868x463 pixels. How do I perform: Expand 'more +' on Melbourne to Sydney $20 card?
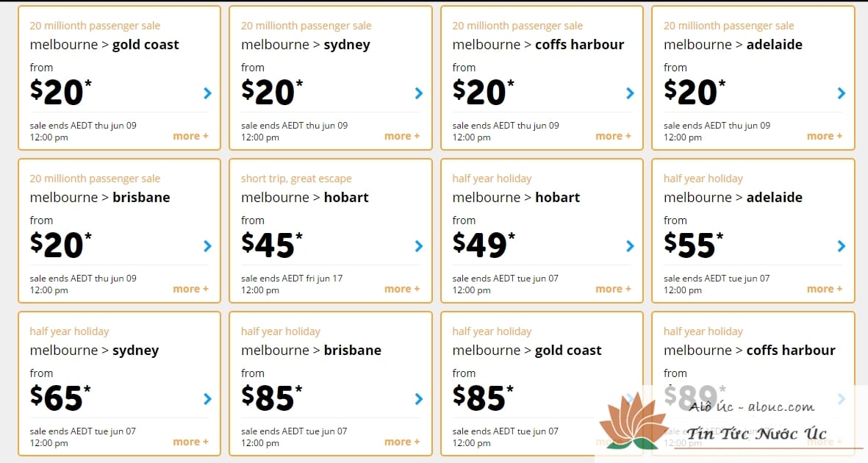click(402, 136)
